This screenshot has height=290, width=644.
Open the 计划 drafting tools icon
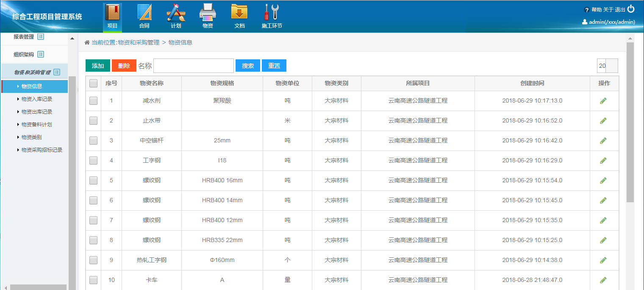click(176, 13)
